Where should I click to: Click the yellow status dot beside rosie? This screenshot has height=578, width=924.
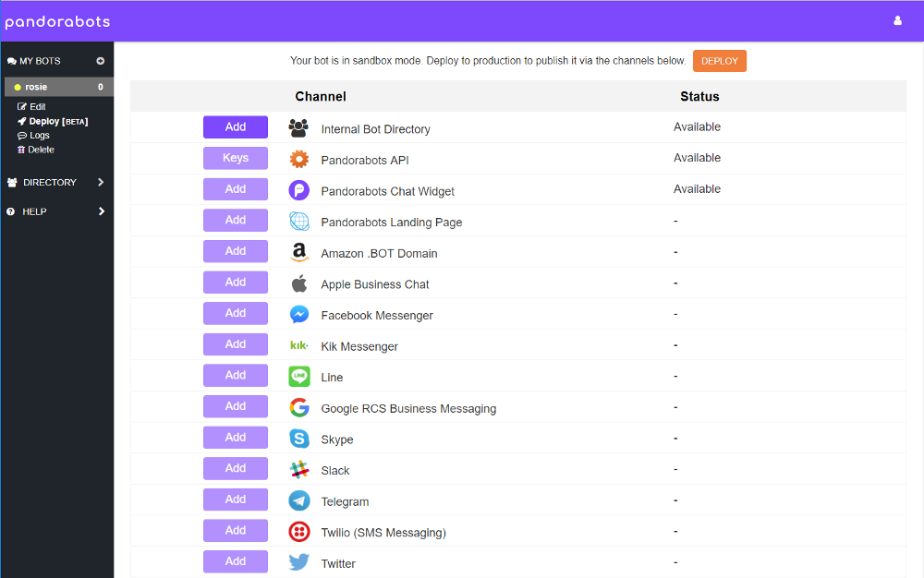click(x=18, y=87)
